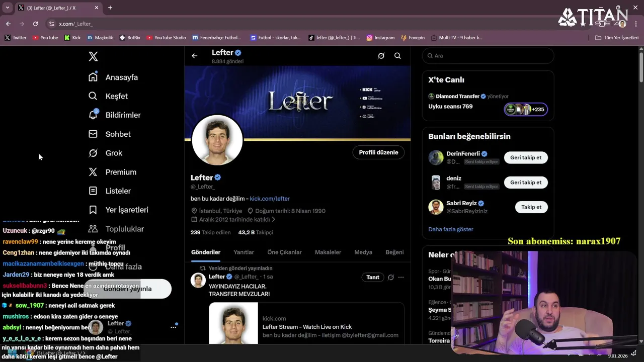Screen dimensions: 644x362
Task: Open the post's three-dot more menu
Action: 401,277
